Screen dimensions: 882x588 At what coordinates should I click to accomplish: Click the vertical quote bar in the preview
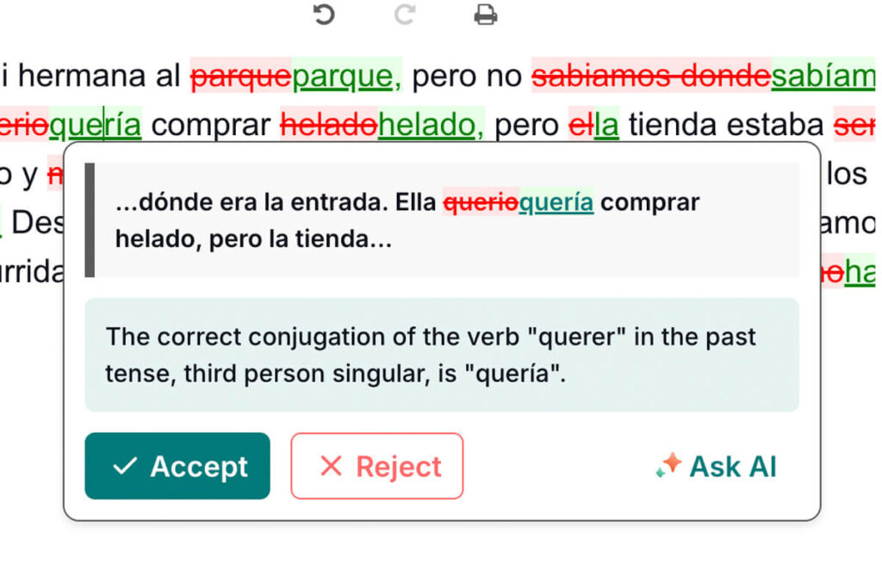coord(90,218)
